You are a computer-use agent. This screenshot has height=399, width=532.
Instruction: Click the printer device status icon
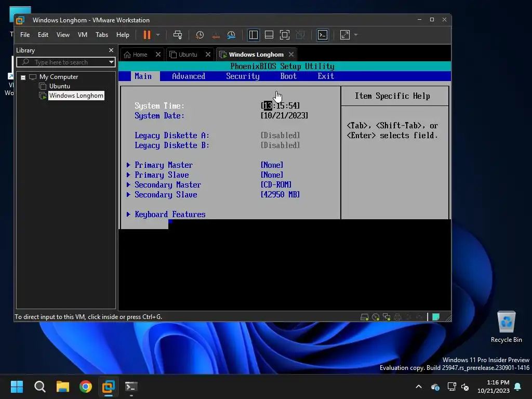397,317
